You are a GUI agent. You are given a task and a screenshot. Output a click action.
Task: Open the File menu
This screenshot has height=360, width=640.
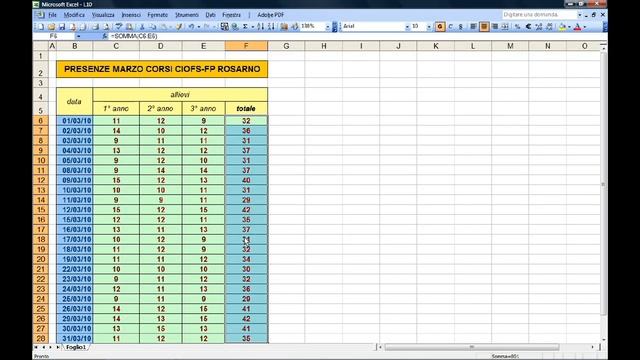tap(53, 15)
